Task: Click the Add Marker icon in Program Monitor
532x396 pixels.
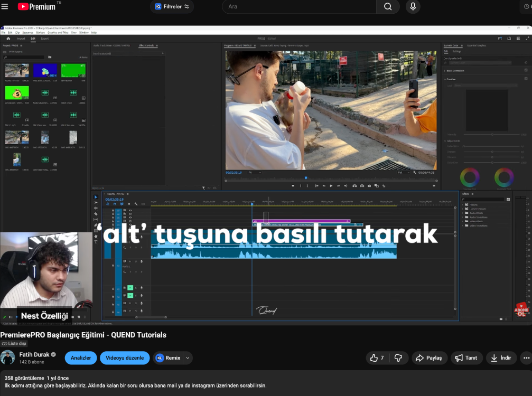Action: click(x=293, y=186)
